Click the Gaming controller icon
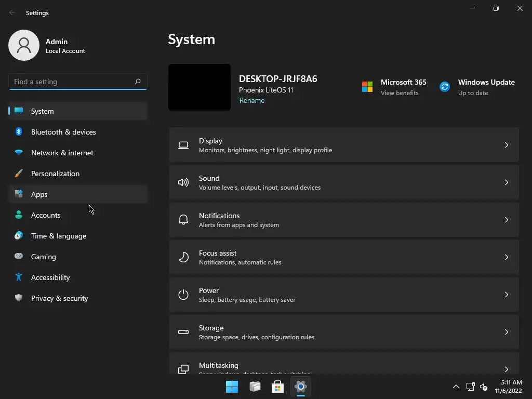The image size is (532, 399). 19,256
